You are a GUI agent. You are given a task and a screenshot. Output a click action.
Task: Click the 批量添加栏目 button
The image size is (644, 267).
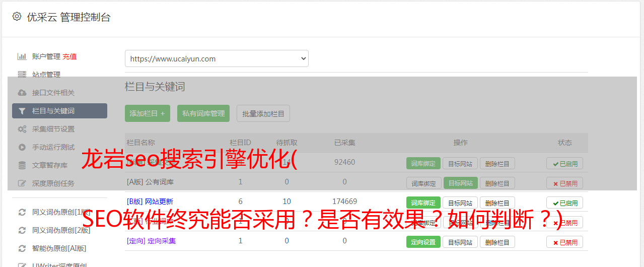click(263, 113)
